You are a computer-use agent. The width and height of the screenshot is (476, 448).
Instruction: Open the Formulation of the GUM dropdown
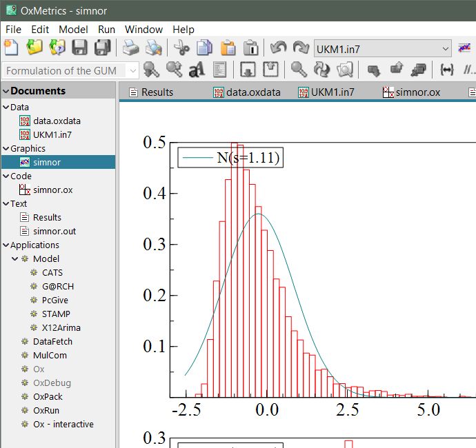tap(131, 70)
